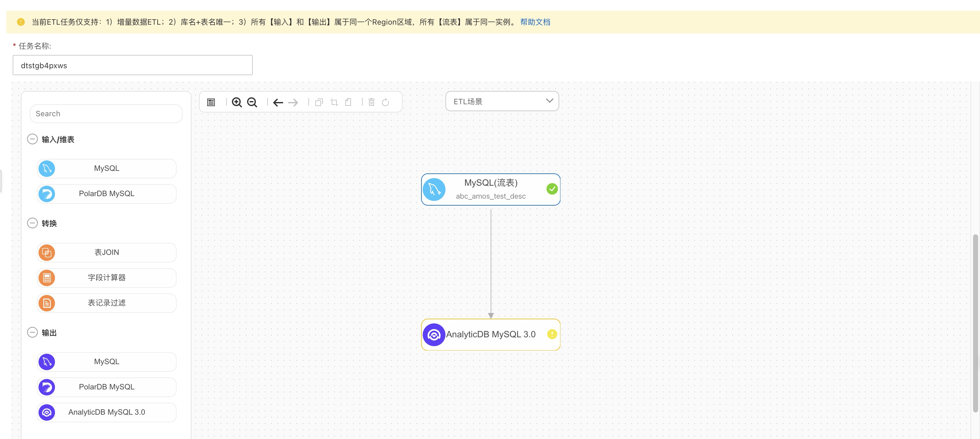Select the MySQL(流表) node on canvas

490,189
